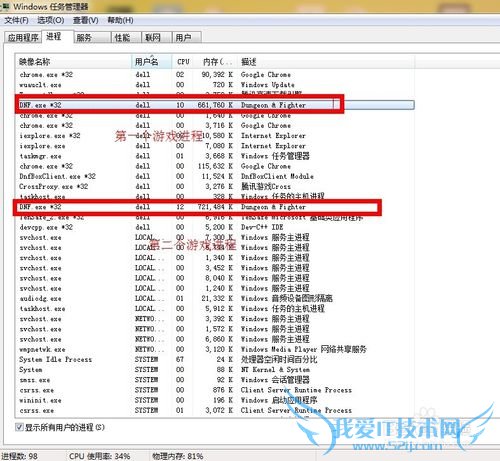Viewport: 500px width, 461px height.
Task: Select the DNF.exe row using 721,484 K
Action: 215,207
